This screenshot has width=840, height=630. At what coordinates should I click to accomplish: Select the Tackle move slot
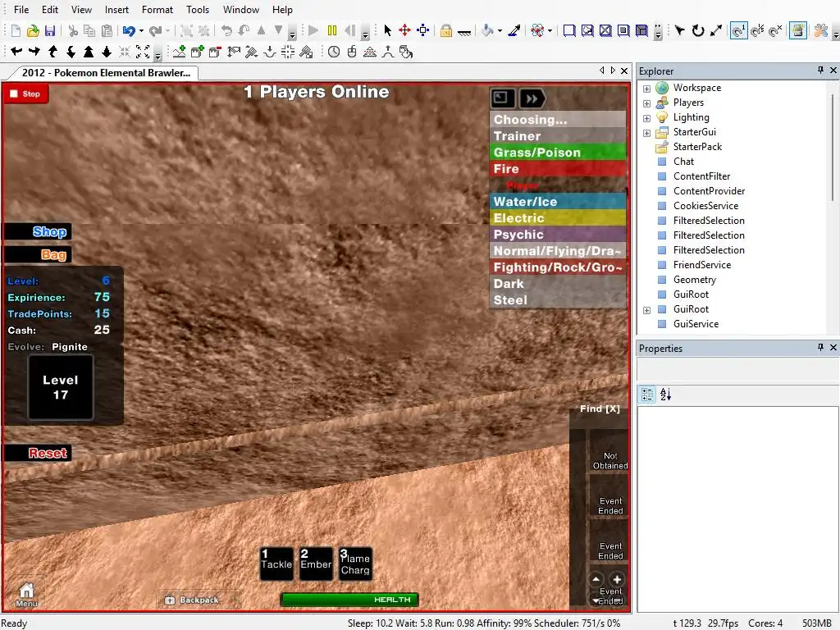tap(276, 564)
